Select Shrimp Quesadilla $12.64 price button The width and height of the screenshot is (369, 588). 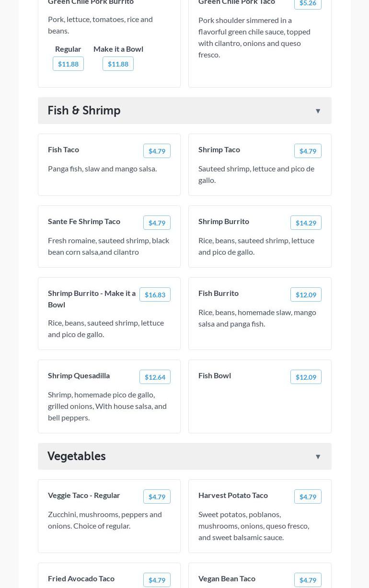tap(155, 377)
